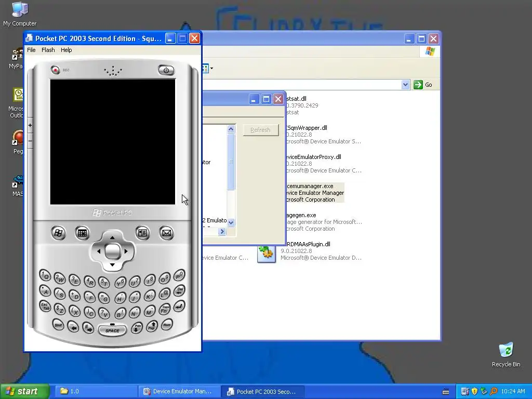Tap the P key on emulator keyboard
Image resolution: width=532 pixels, height=399 pixels.
179,275
